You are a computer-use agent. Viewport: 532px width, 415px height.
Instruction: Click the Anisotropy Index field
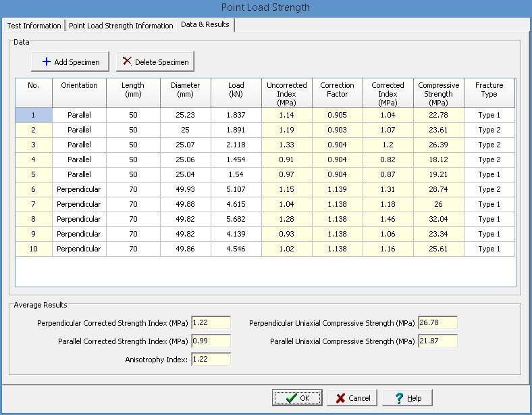pos(211,359)
